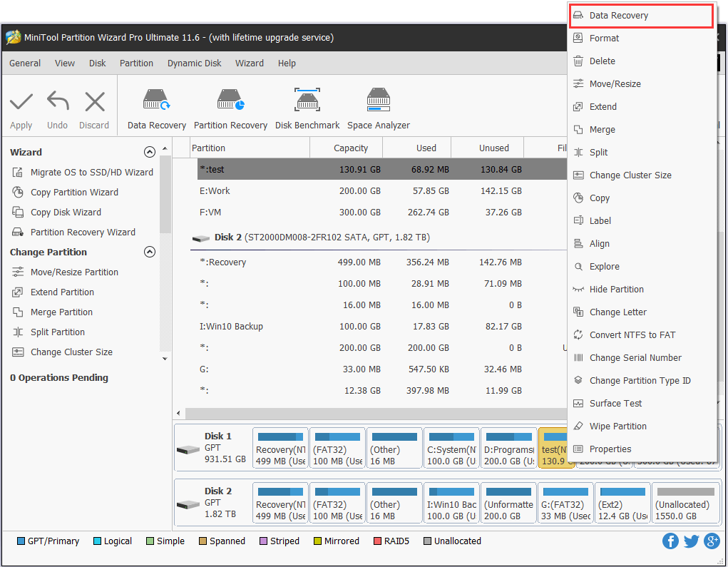Open Data Recovery from the toolbar
728x567 pixels.
click(x=156, y=109)
